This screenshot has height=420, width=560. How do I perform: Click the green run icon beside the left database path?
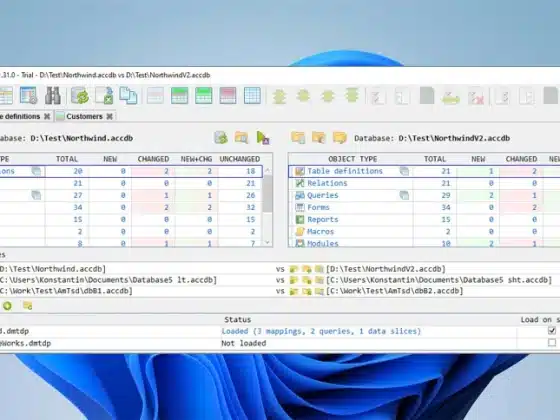263,138
